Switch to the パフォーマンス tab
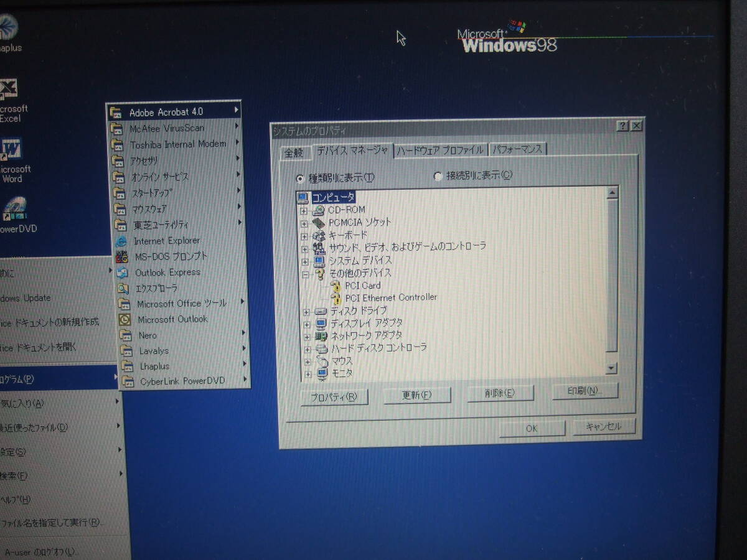Viewport: 747px width, 560px height. 518,149
